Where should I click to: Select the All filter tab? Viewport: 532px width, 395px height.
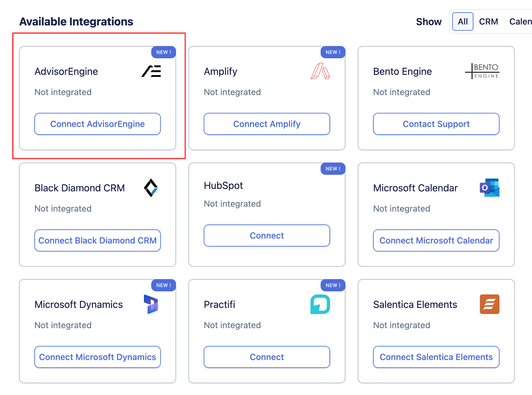(463, 22)
